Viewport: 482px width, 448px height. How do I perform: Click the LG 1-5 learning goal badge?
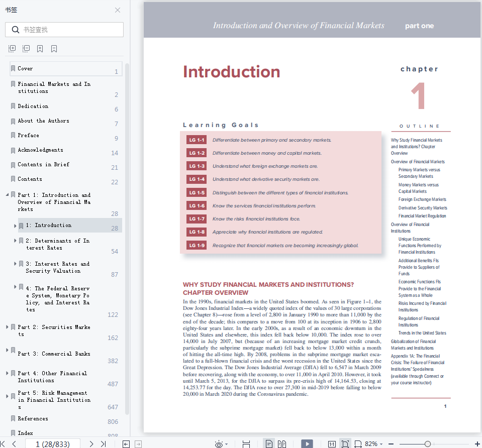point(197,193)
